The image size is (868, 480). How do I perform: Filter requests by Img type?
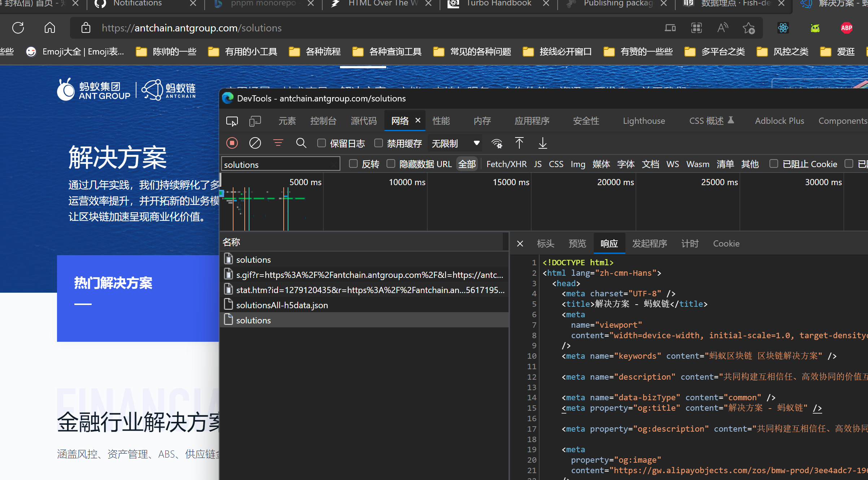pyautogui.click(x=578, y=164)
